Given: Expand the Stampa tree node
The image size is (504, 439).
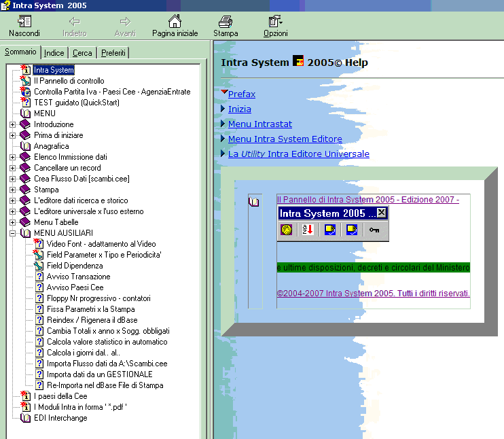Looking at the screenshot, I should (12, 190).
